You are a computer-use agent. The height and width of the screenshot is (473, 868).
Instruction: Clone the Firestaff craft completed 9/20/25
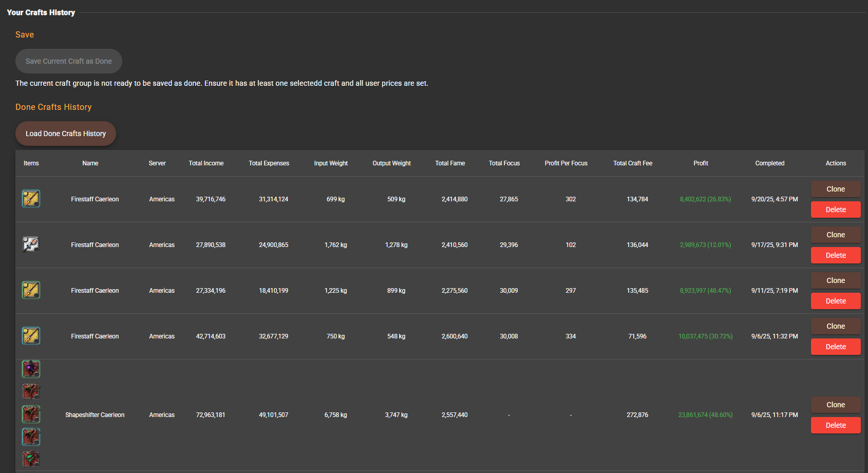835,189
